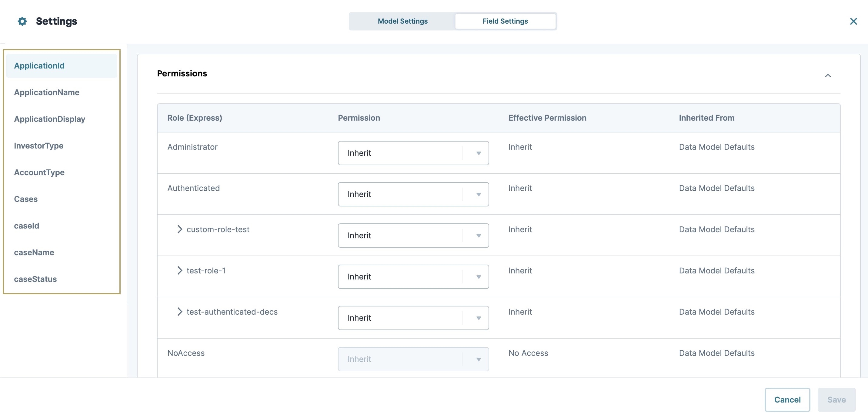The width and height of the screenshot is (868, 418).
Task: Select caseId field
Action: 61,226
